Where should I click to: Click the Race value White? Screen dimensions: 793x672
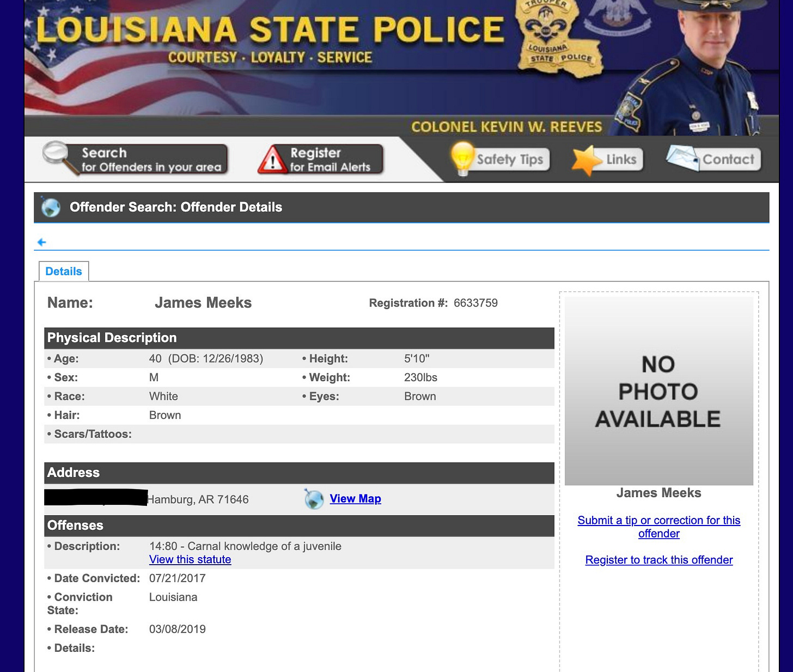pos(163,396)
